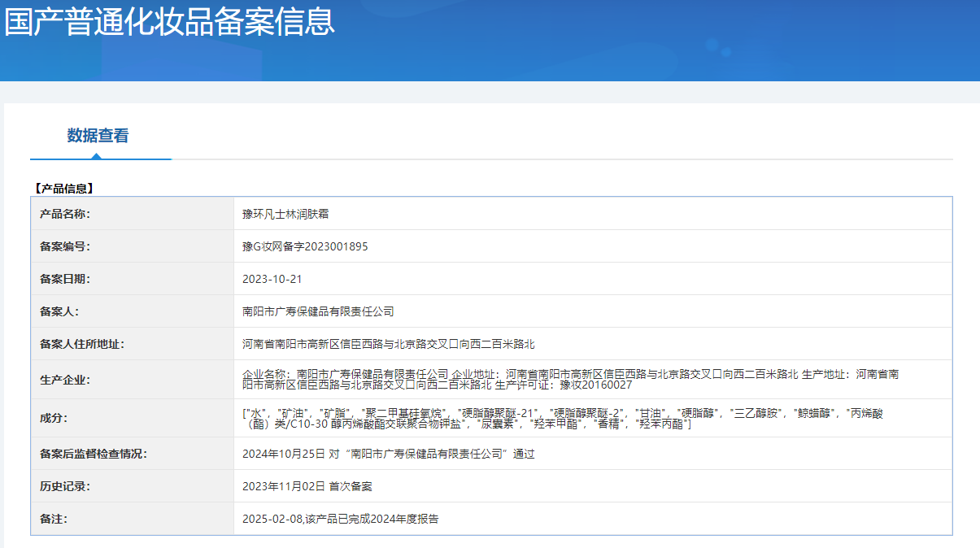This screenshot has height=548, width=980.
Task: Select the registrant address starting with 河南省南阳市高新区
Action: [388, 344]
